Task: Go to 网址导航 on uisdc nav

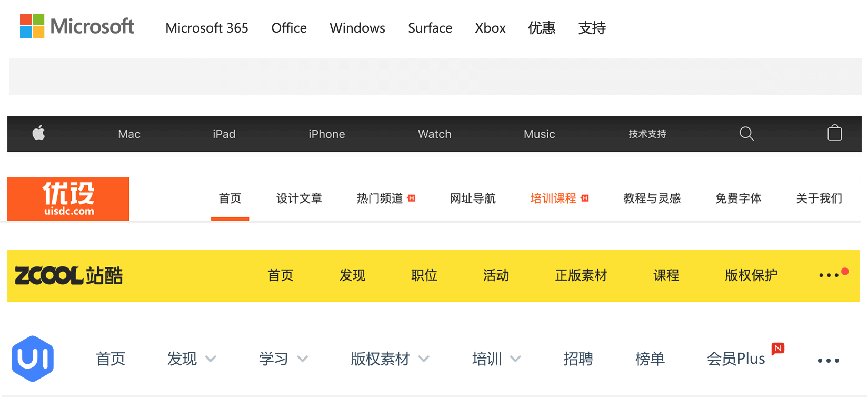Action: point(473,198)
